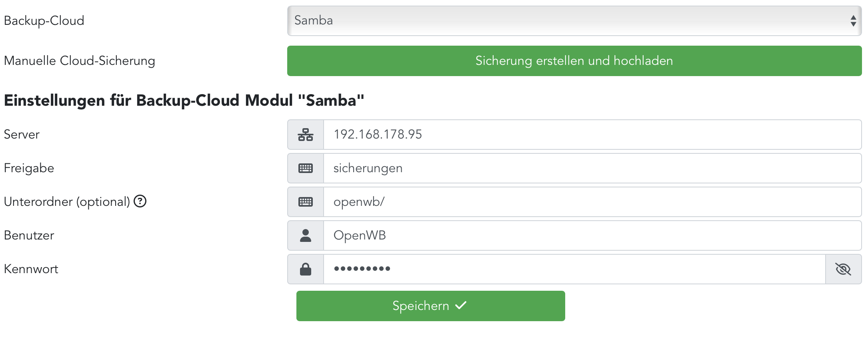Click the network icon beside Server field
This screenshot has height=338, width=868.
point(306,135)
